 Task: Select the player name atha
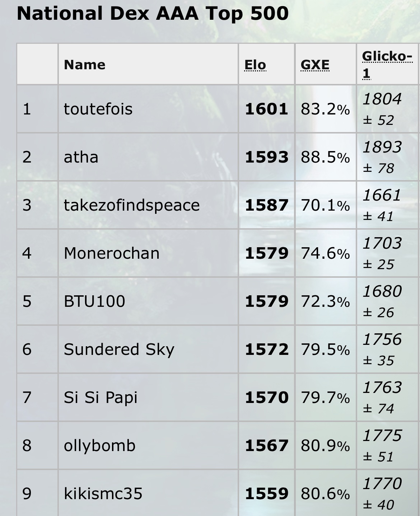(81, 157)
